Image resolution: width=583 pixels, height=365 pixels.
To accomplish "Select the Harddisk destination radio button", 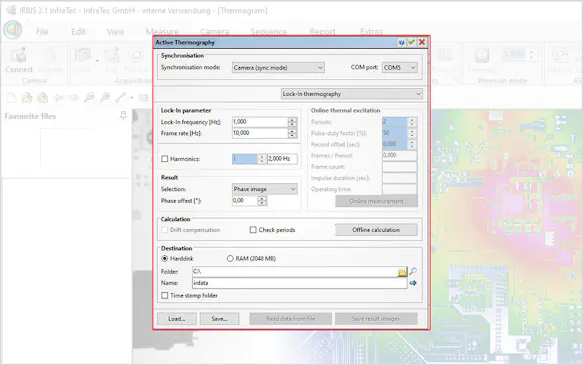I will [165, 259].
